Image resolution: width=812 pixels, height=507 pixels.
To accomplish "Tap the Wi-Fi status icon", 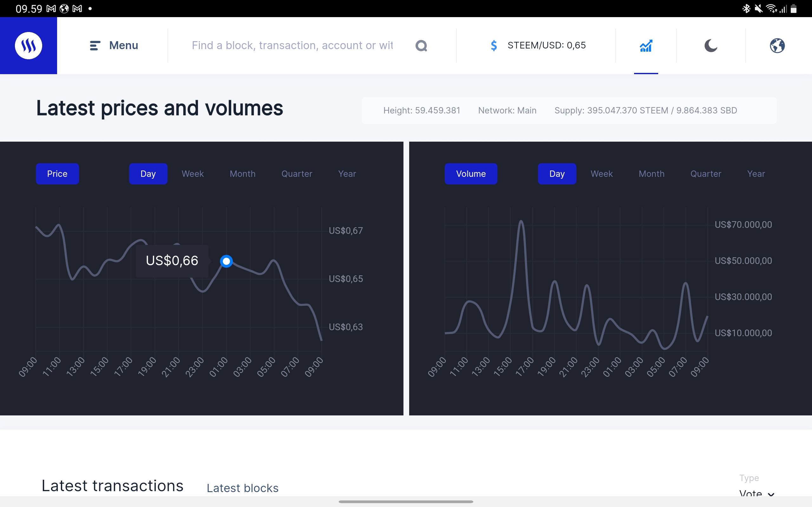I will (x=771, y=8).
